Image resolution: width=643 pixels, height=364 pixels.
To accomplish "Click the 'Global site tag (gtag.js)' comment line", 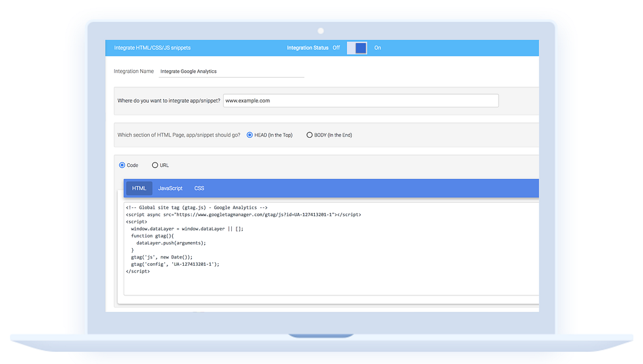I will [197, 207].
